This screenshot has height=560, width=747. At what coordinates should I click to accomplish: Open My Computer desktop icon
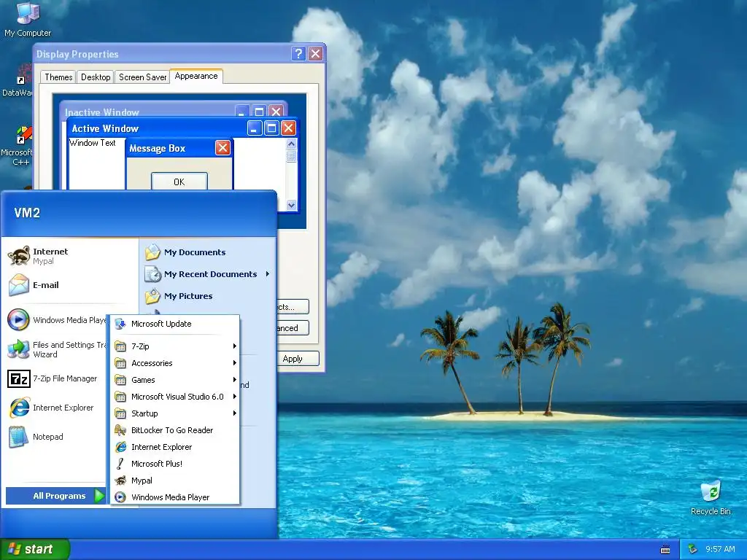click(x=28, y=19)
